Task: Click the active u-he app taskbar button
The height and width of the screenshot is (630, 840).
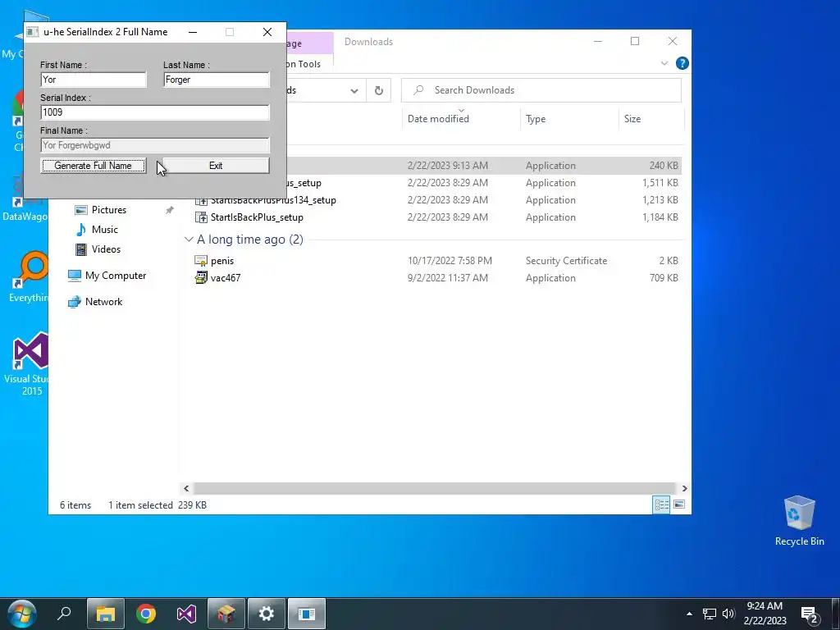Action: [x=307, y=614]
